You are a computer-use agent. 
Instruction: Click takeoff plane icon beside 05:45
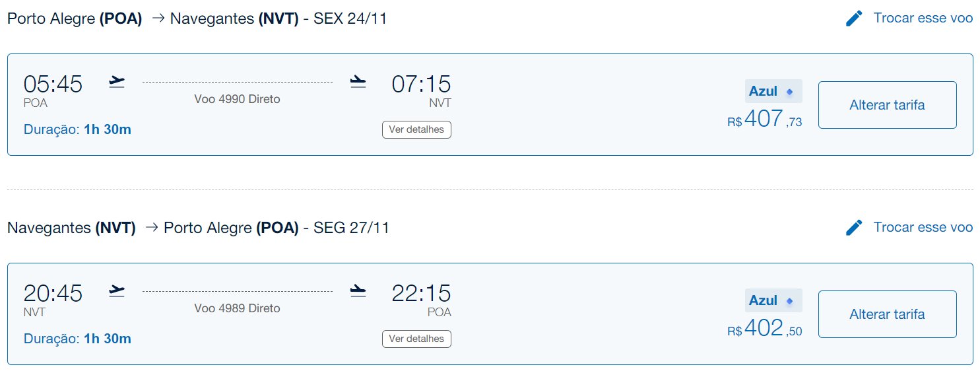(117, 82)
